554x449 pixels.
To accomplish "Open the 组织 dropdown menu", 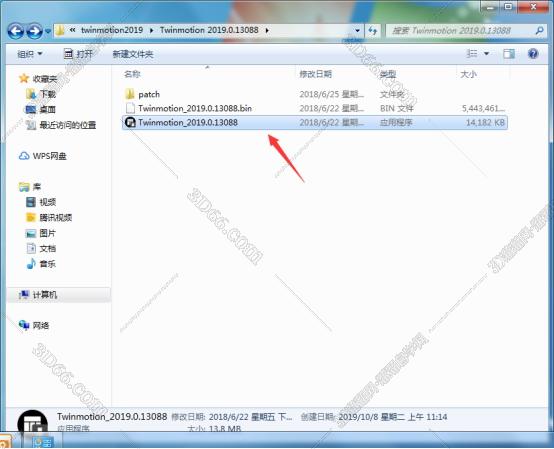I will tap(30, 54).
